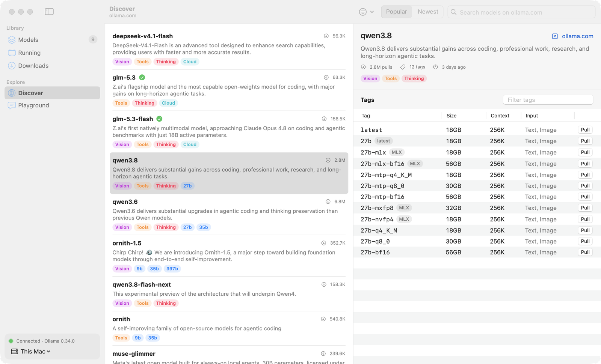Expand the This Mac host dropdown
The height and width of the screenshot is (364, 601).
tap(31, 352)
